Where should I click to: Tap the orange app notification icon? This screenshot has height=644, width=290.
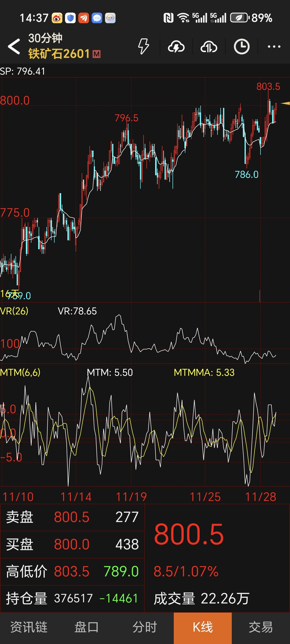[x=84, y=18]
